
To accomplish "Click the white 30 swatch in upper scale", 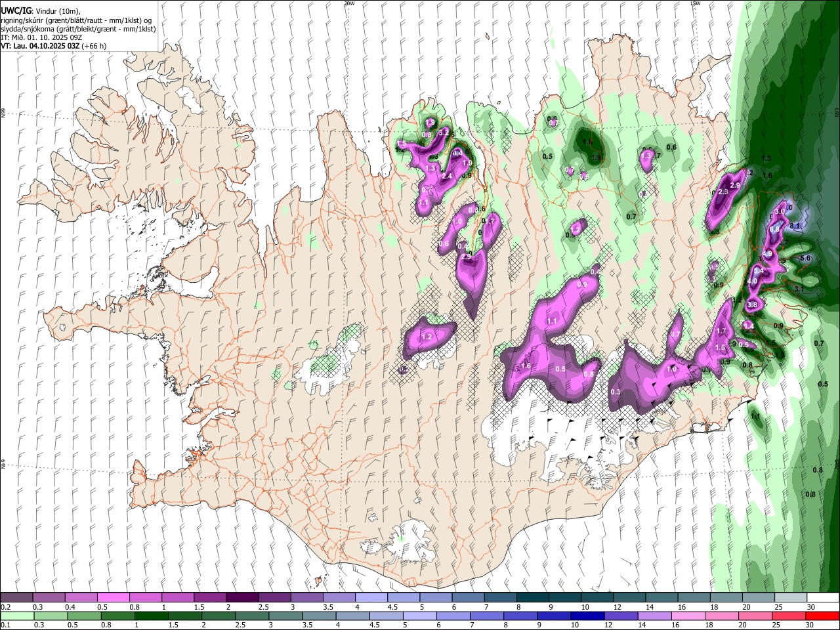I will (823, 598).
